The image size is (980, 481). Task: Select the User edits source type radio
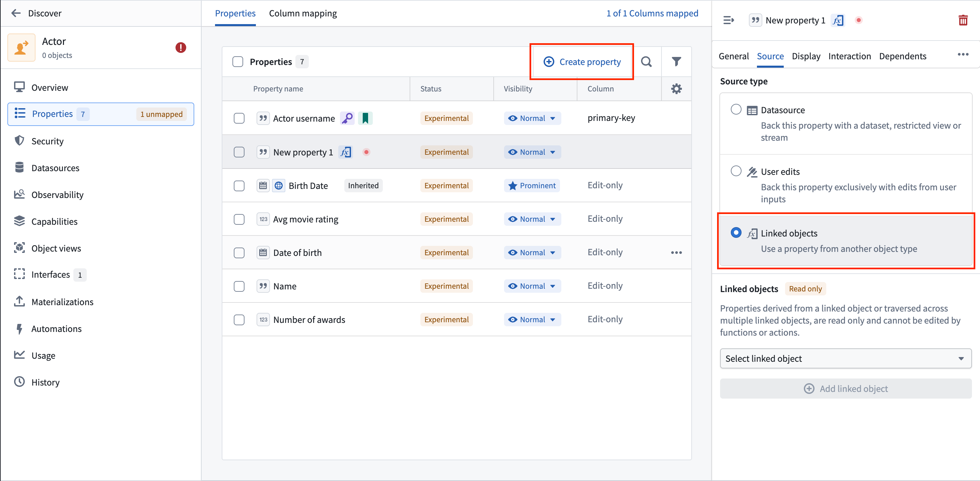coord(736,171)
